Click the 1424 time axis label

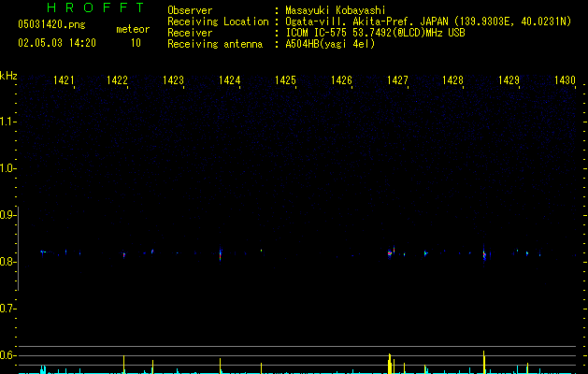(x=230, y=80)
